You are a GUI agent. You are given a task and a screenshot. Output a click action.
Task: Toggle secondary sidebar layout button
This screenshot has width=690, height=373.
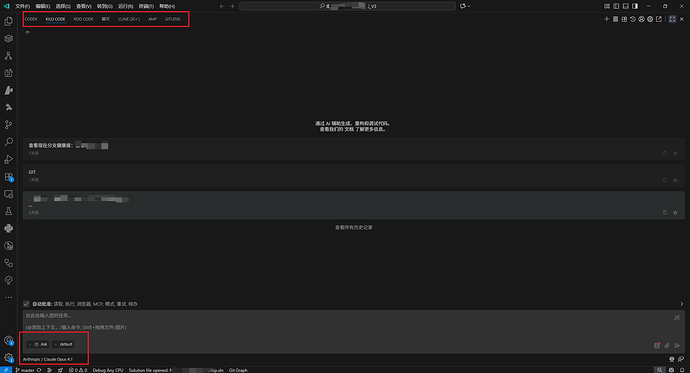(635, 6)
